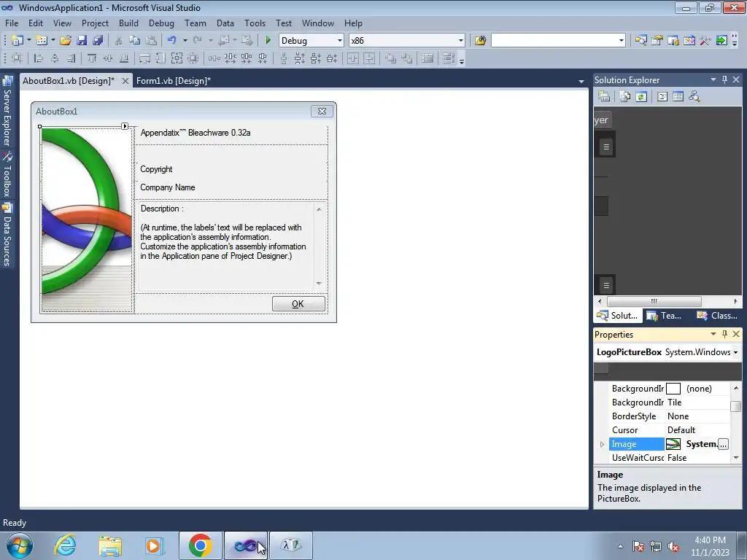Open the active files dropdown beside document tabs
This screenshot has width=747, height=560.
pyautogui.click(x=581, y=82)
